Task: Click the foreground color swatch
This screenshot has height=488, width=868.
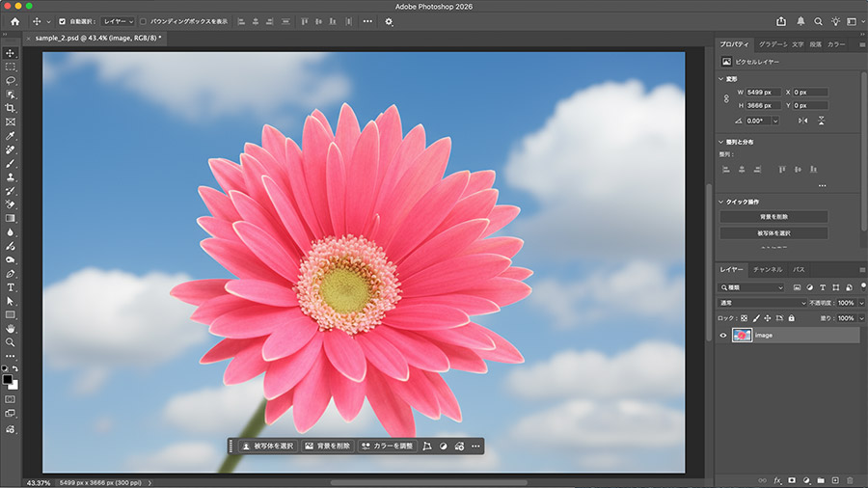Action: click(x=8, y=380)
